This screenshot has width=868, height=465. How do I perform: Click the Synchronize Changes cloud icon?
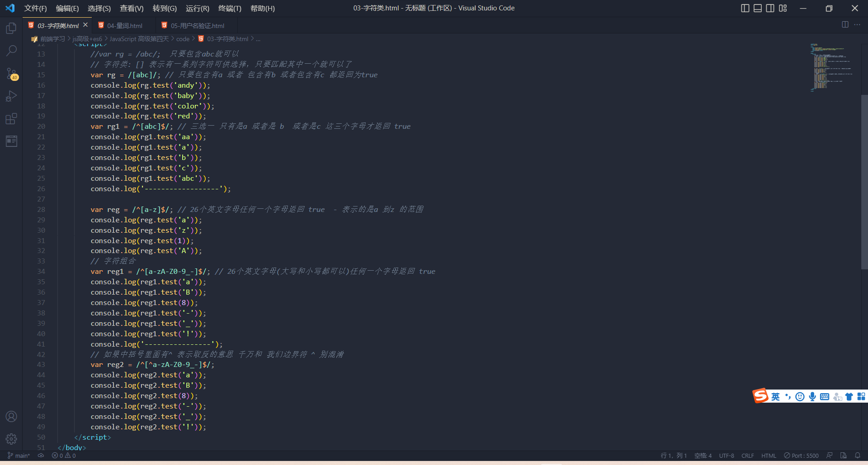[41, 456]
